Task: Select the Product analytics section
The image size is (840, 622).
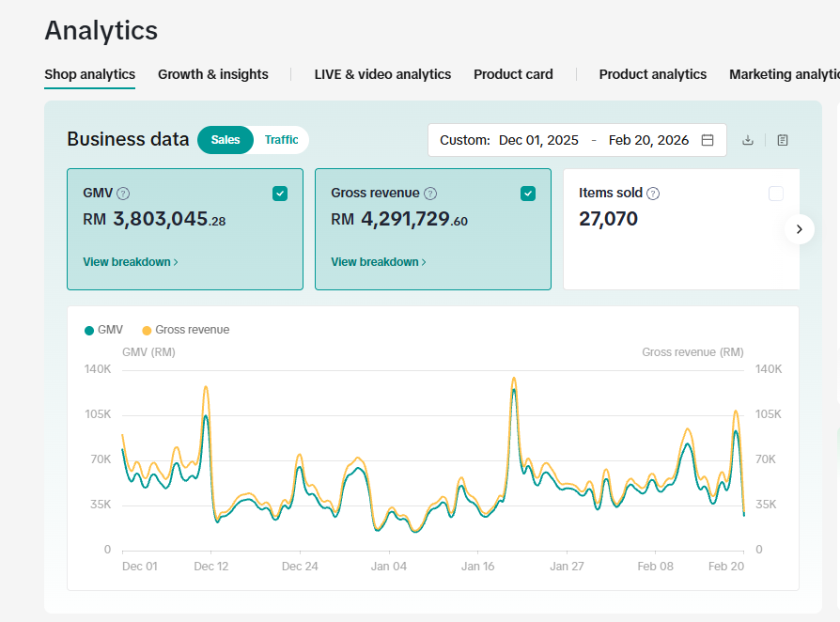Action: (x=652, y=74)
